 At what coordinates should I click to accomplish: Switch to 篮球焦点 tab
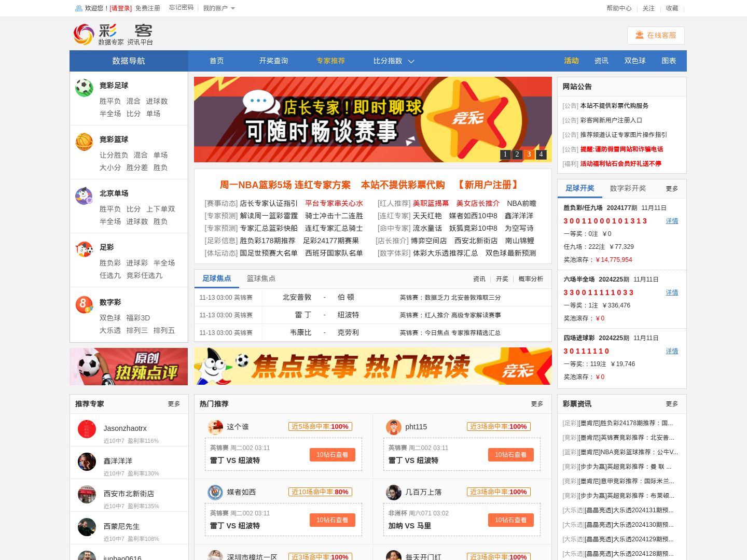click(x=261, y=278)
